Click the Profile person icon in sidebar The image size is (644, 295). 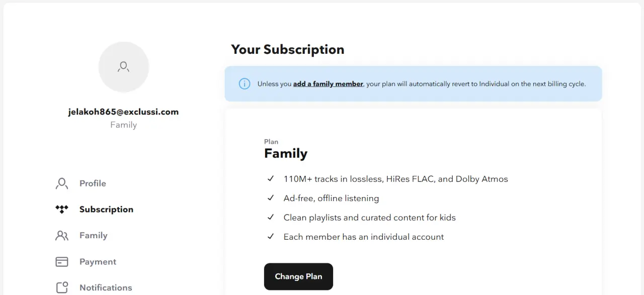coord(62,183)
